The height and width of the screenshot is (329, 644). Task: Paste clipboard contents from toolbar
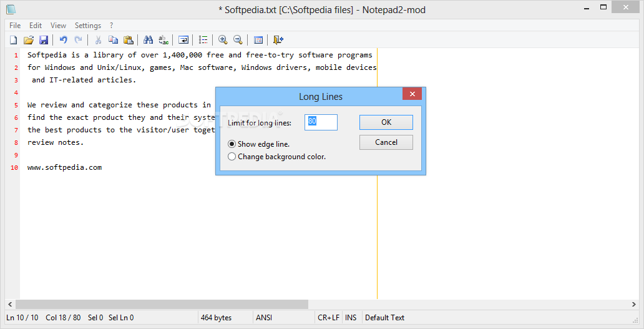pyautogui.click(x=129, y=40)
